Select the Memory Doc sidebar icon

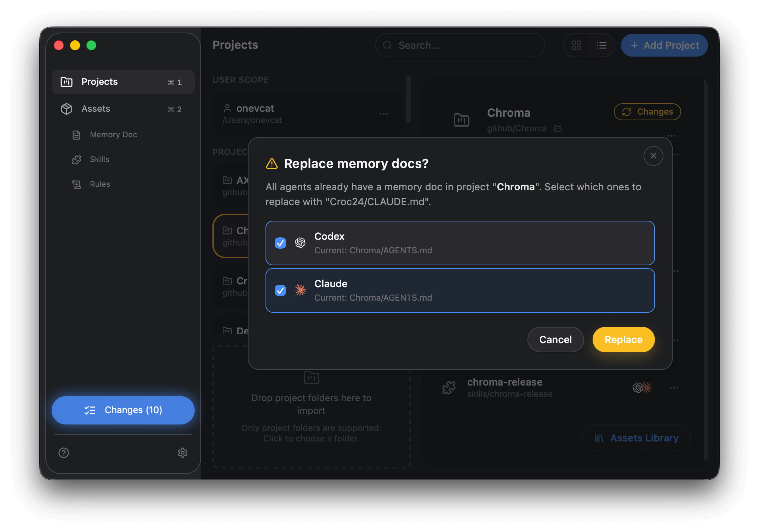point(76,134)
